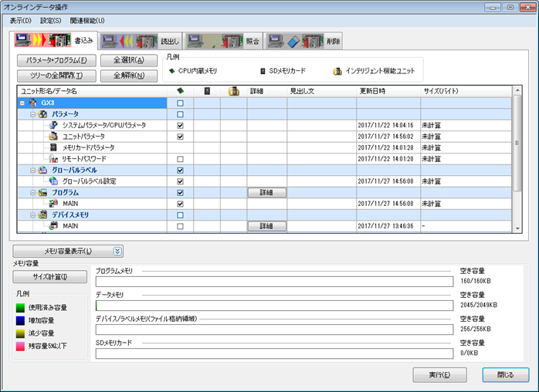Click the グローバルラベル folder icon

43,170
